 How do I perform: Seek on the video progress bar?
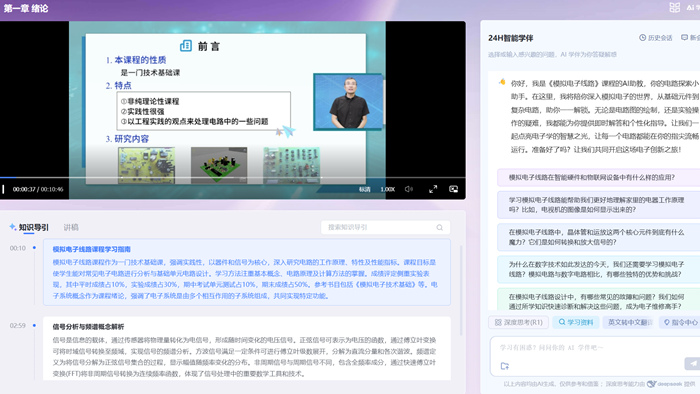click(x=233, y=178)
